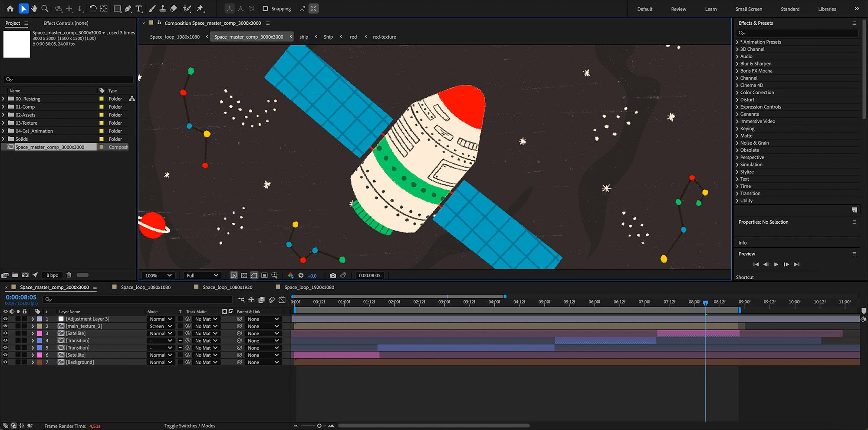Switch to the Space_loop_1080x1920 timeline tab
The height and width of the screenshot is (430, 868).
227,287
